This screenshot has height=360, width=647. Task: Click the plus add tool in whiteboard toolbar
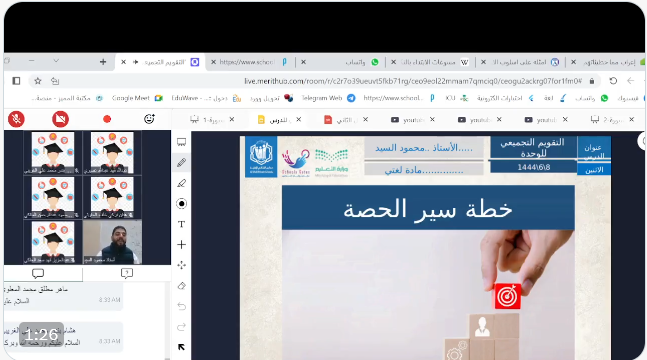click(x=182, y=245)
